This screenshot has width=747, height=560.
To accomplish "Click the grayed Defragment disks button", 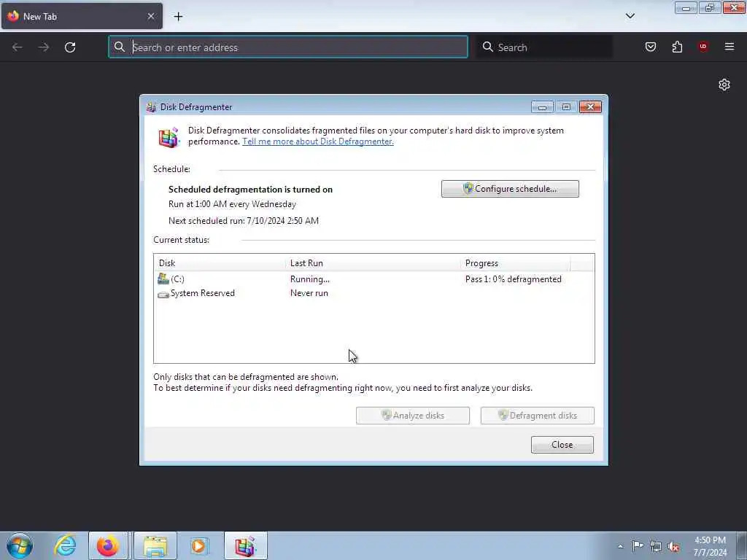I will 538,415.
